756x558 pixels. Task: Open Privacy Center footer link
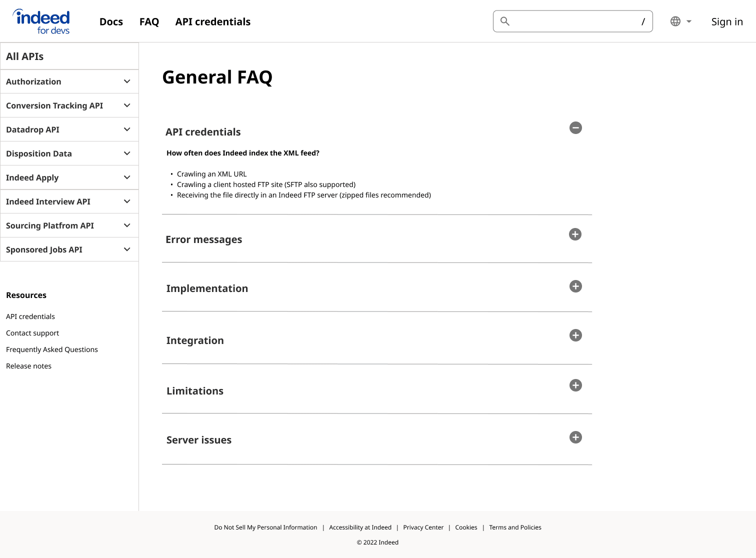423,527
